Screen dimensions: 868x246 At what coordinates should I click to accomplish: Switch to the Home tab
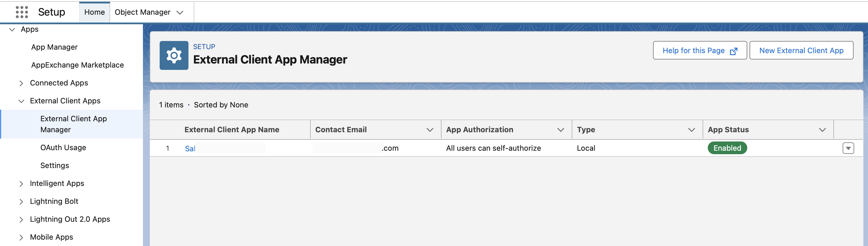(x=94, y=12)
